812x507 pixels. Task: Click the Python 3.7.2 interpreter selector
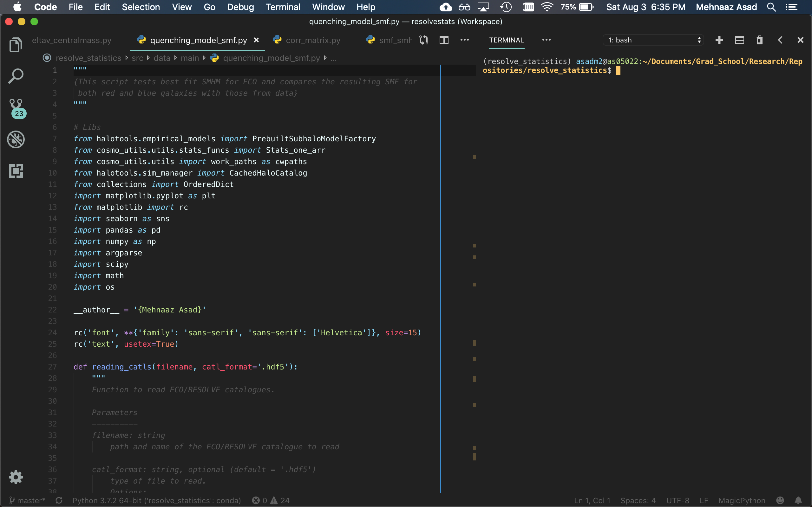coord(156,500)
